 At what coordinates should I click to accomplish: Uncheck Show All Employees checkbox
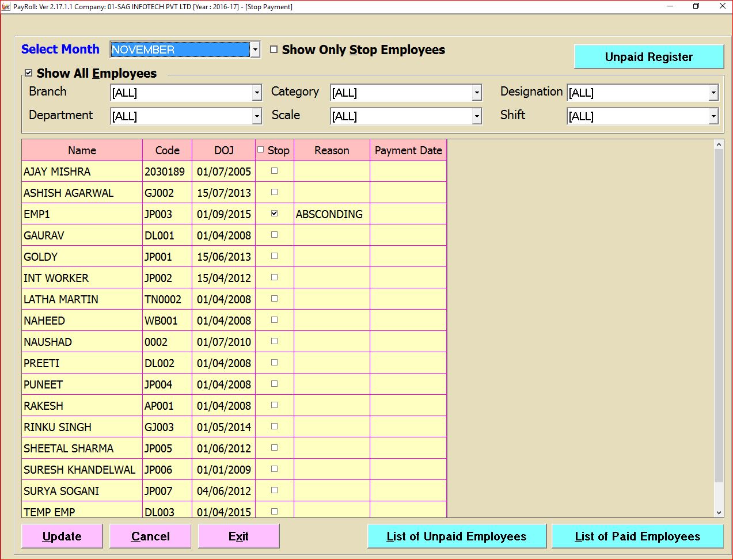(x=28, y=73)
